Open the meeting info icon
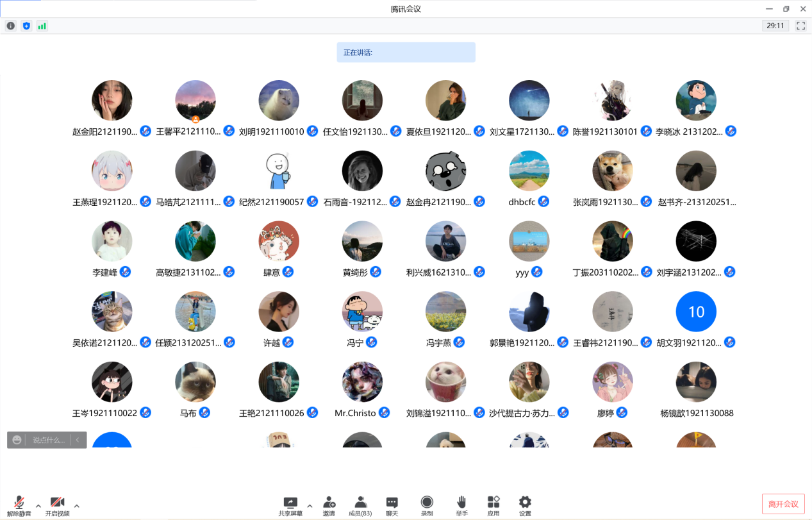This screenshot has width=812, height=520. point(10,26)
